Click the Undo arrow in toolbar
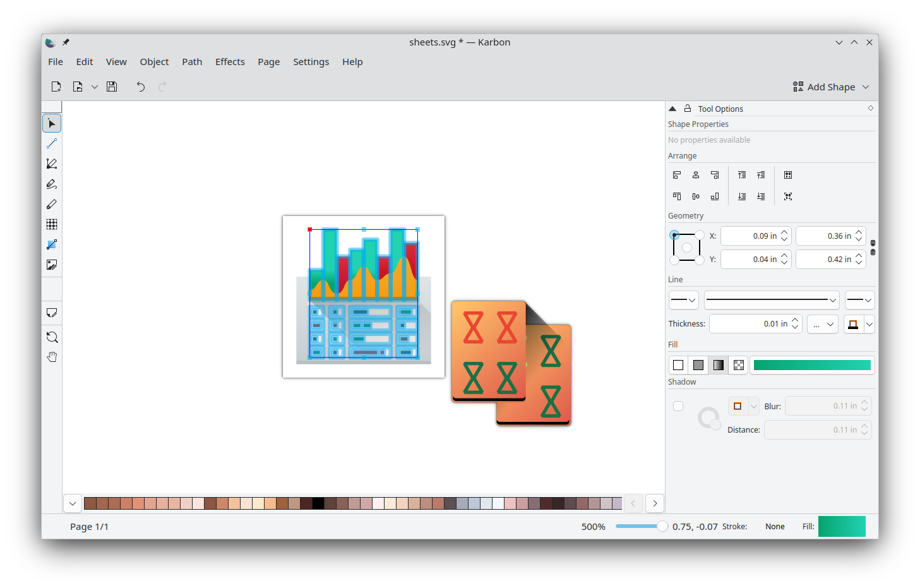920x588 pixels. point(141,87)
